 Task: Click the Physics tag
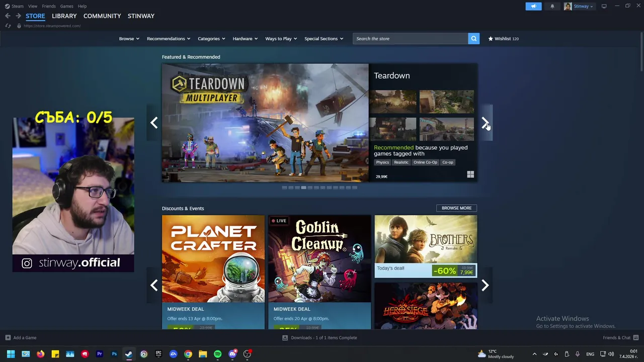click(x=382, y=162)
